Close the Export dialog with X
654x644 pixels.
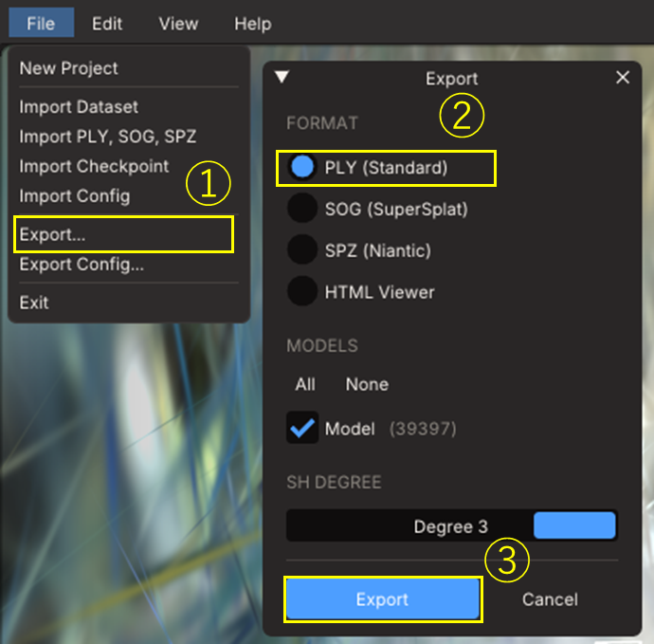pyautogui.click(x=623, y=78)
